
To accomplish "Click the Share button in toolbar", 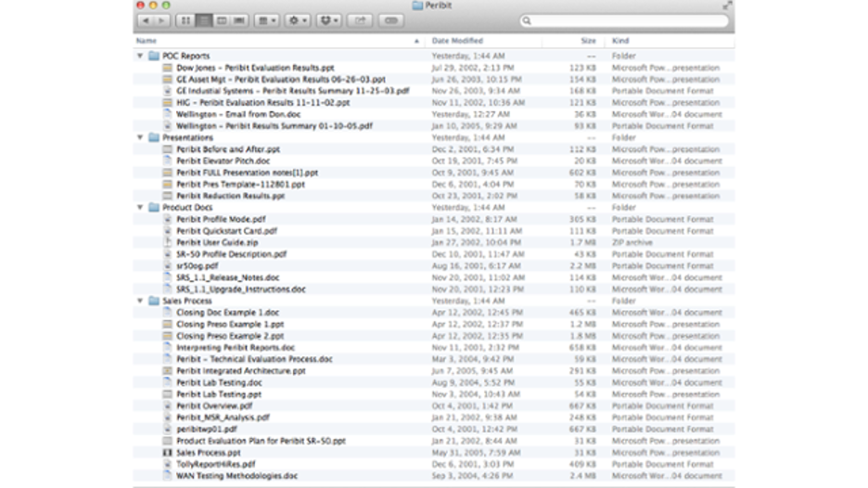I will point(360,20).
